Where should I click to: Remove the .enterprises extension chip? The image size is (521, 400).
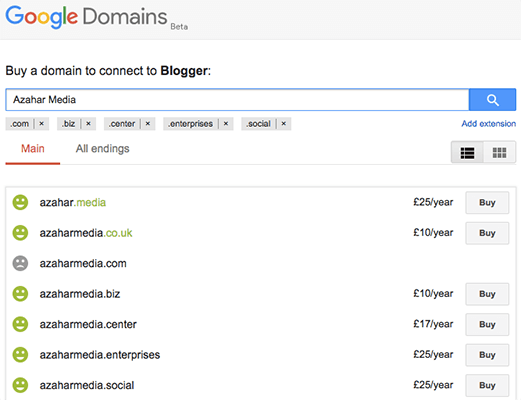226,124
